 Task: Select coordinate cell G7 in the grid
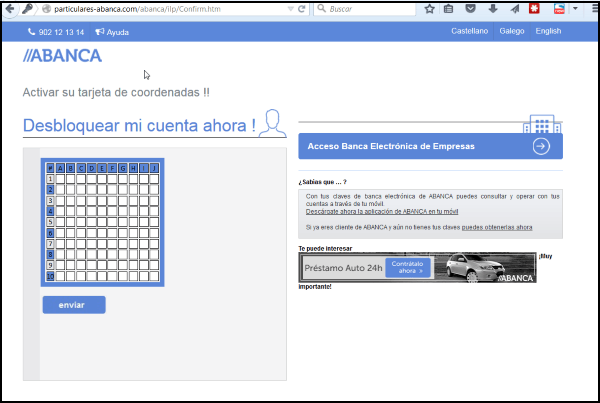123,244
